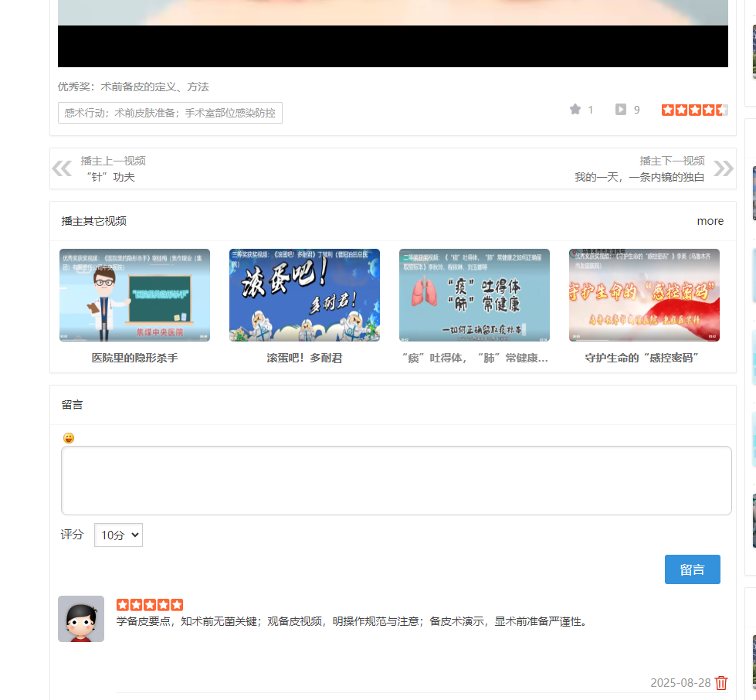
Task: Click the previous-video double chevron icon
Action: [x=62, y=168]
